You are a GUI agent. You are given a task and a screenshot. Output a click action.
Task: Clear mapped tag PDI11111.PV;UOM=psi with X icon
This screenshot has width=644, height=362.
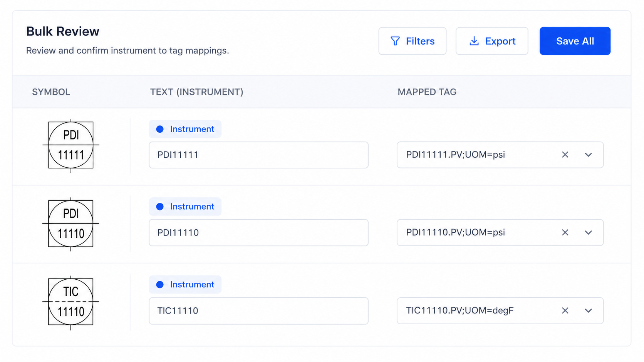pyautogui.click(x=565, y=155)
